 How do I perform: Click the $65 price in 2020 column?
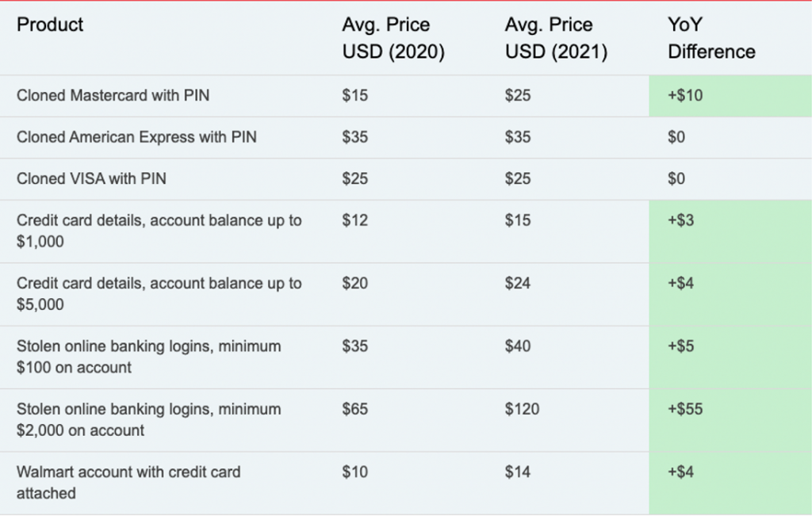[x=354, y=409]
